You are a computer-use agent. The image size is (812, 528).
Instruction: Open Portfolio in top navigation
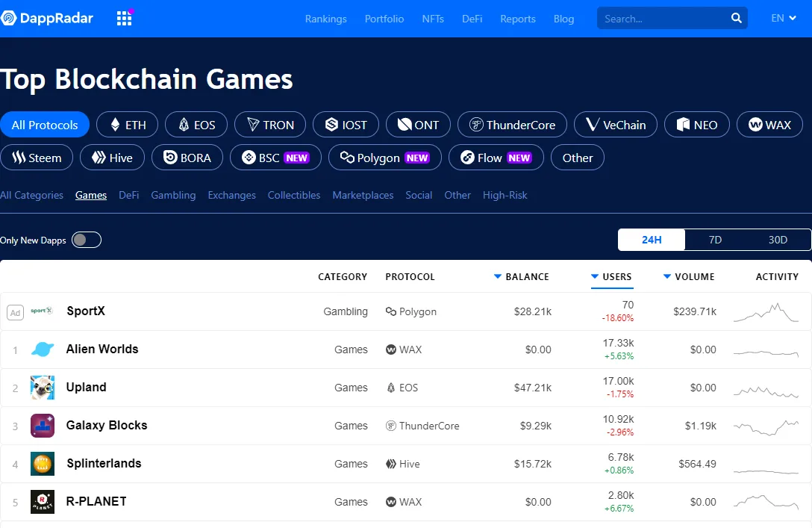click(384, 19)
